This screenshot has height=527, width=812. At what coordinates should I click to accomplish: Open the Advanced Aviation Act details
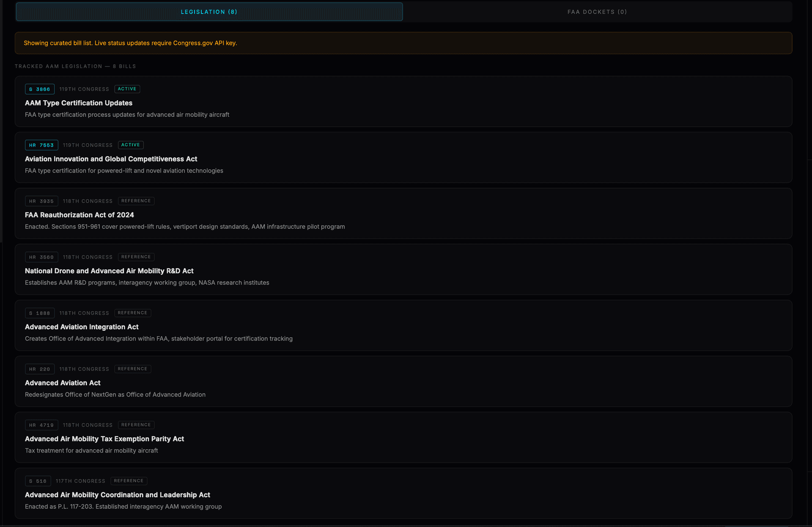(63, 382)
